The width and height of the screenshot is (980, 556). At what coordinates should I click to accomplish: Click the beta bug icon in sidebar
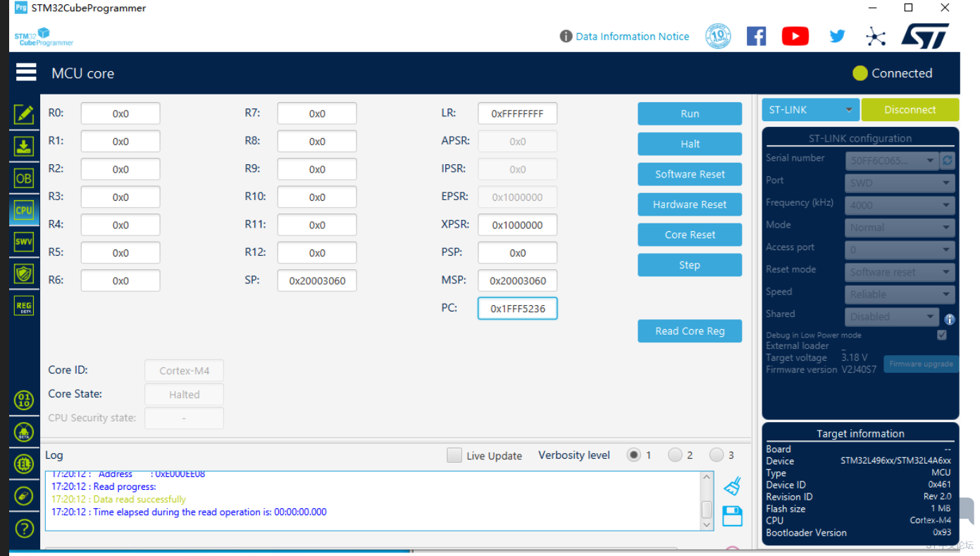tap(24, 432)
